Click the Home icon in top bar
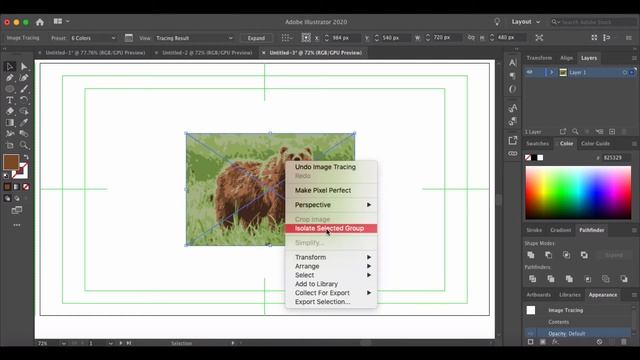The height and width of the screenshot is (360, 640). click(40, 22)
